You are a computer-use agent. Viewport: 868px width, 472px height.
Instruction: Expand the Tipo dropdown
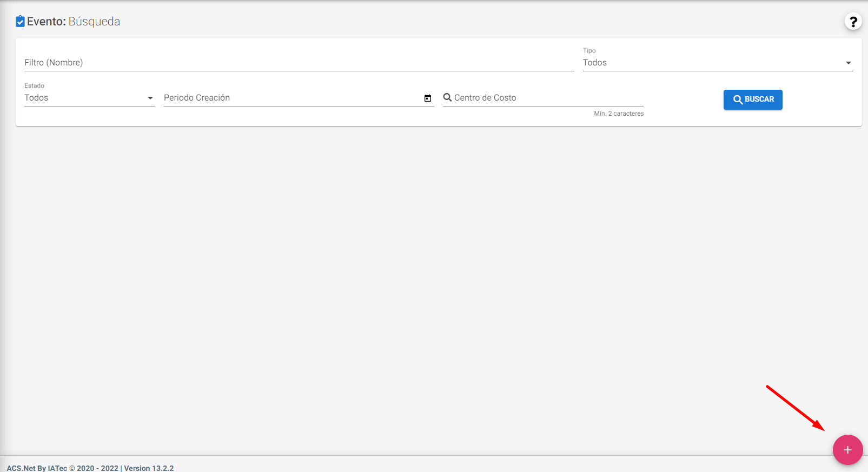coord(718,63)
